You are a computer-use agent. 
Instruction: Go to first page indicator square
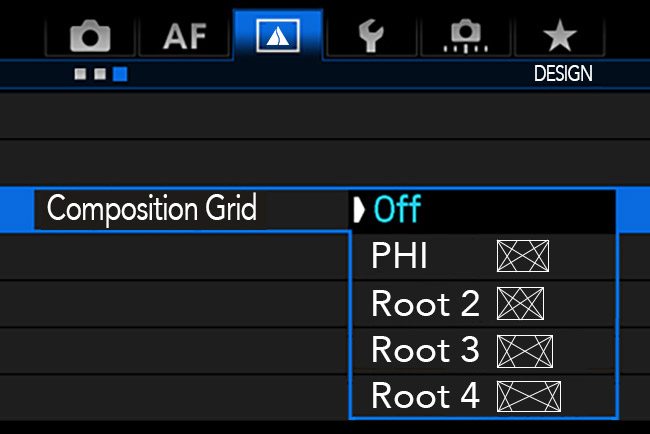pyautogui.click(x=80, y=74)
